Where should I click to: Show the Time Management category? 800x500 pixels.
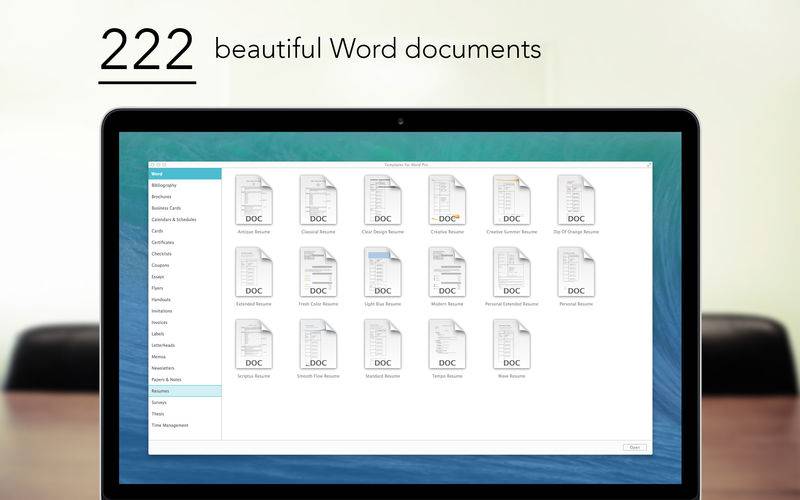185,426
